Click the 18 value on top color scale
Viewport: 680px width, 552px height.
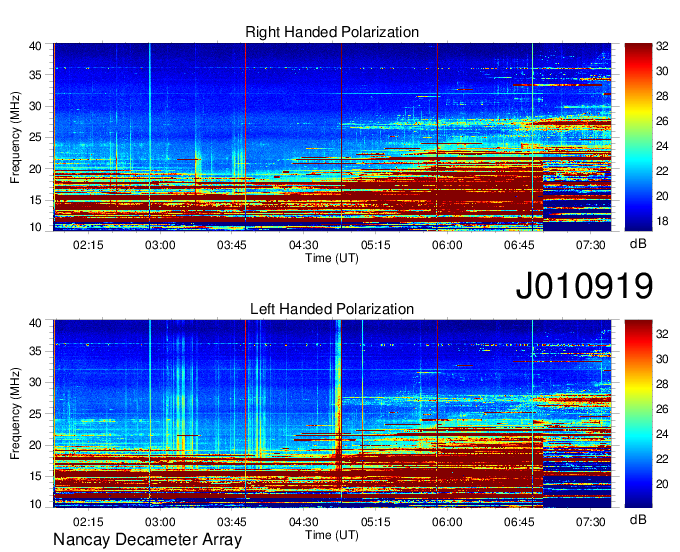(662, 221)
